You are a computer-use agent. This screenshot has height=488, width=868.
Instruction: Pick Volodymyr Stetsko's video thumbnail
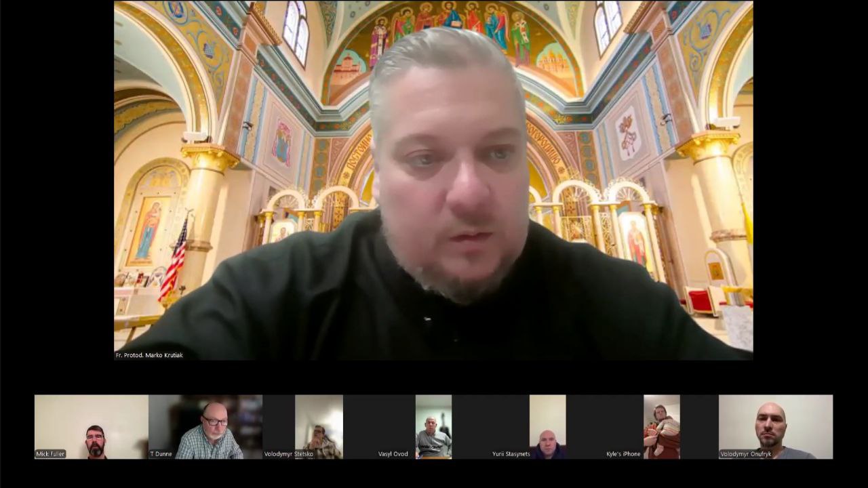click(x=319, y=426)
